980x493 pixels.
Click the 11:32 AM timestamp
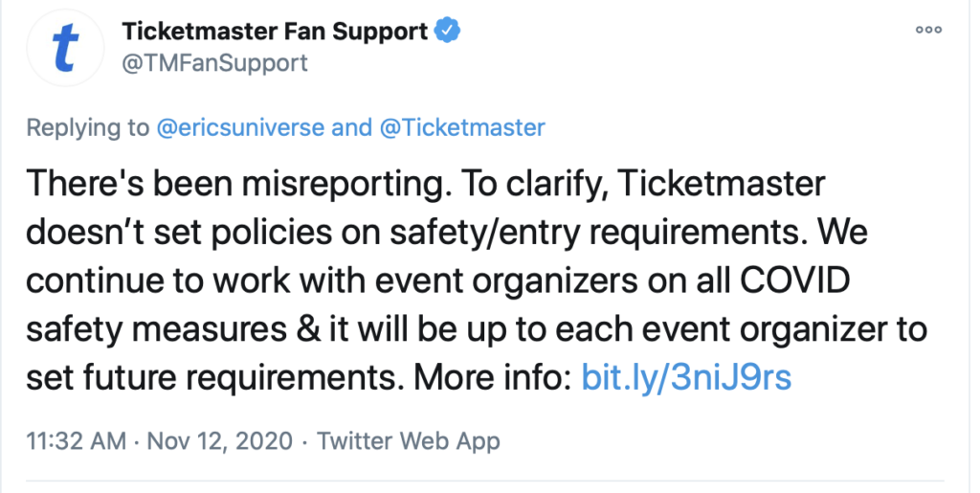(x=76, y=441)
